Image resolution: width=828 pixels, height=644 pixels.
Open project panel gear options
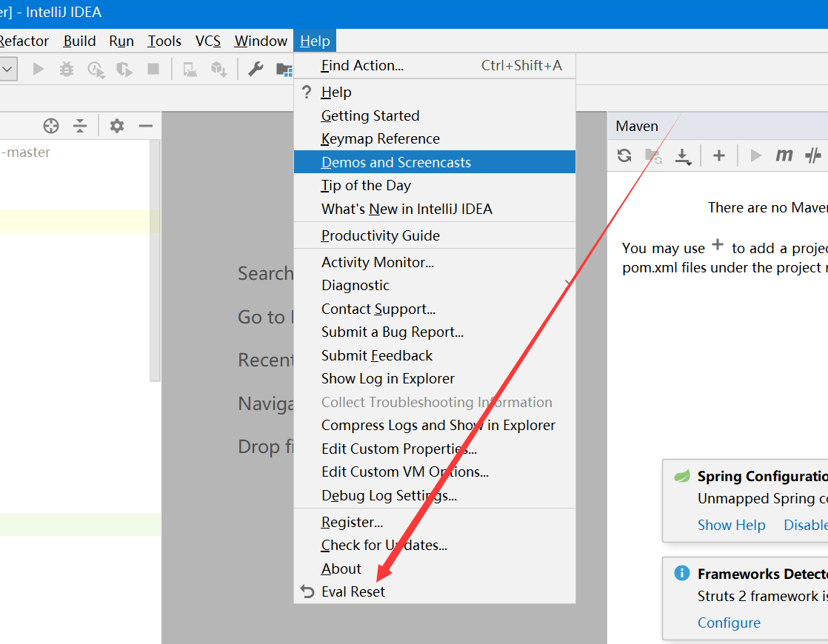pos(117,126)
